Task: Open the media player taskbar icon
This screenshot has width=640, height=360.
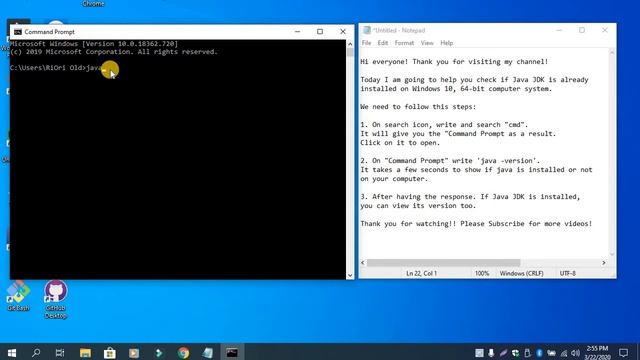Action: click(x=134, y=353)
